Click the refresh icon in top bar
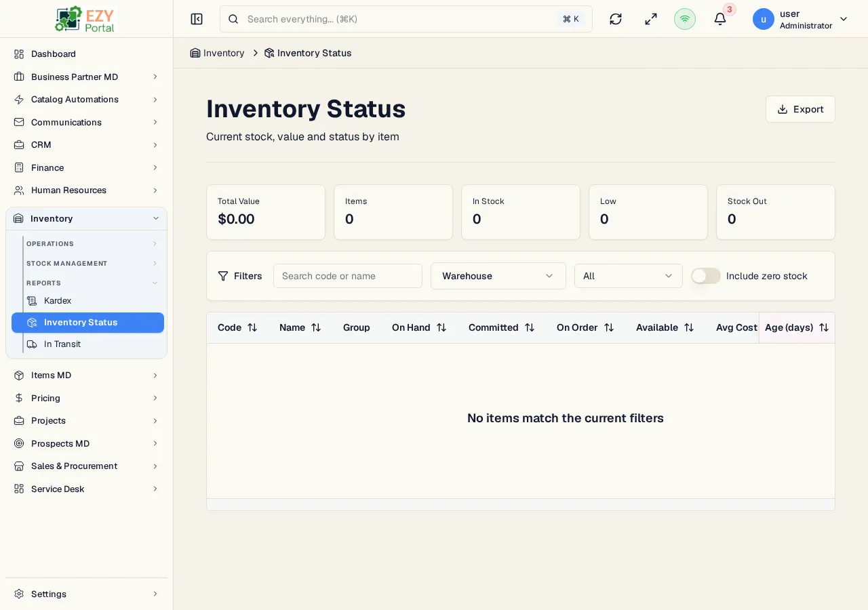Viewport: 868px width, 610px height. (x=616, y=19)
